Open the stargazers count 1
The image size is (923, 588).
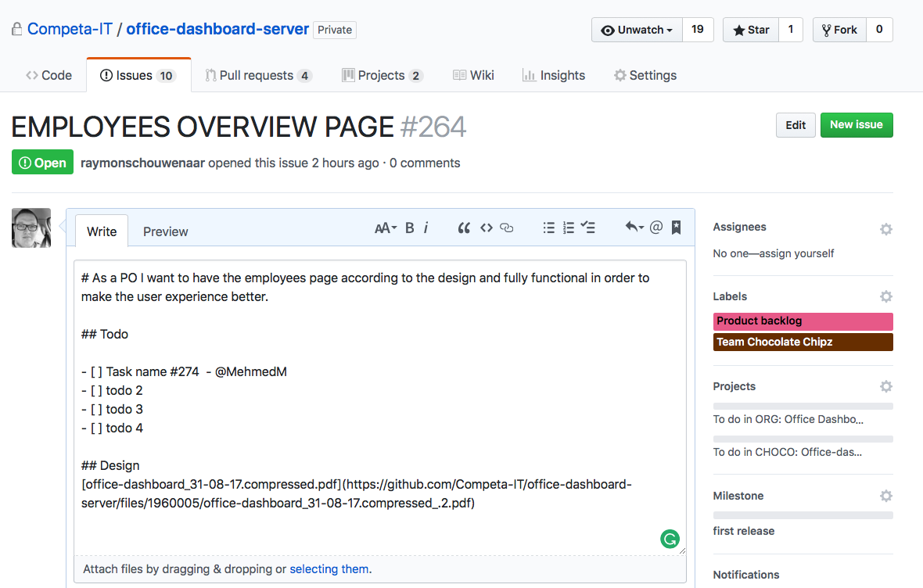tap(791, 30)
